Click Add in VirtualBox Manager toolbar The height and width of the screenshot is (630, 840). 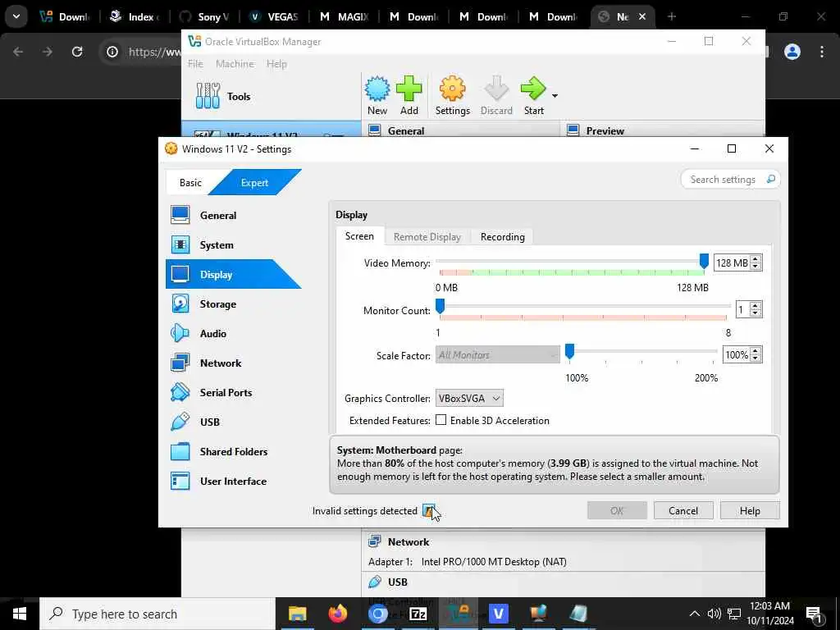coord(409,96)
